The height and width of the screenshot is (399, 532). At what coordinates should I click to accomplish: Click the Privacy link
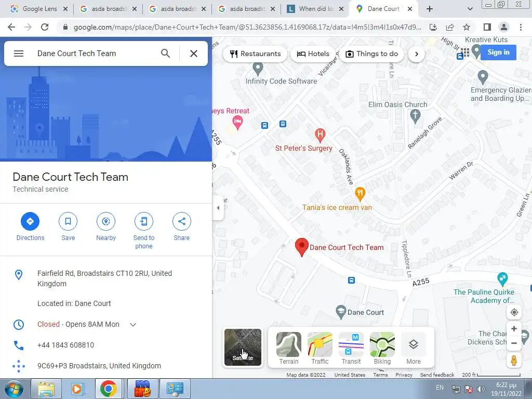[404, 375]
